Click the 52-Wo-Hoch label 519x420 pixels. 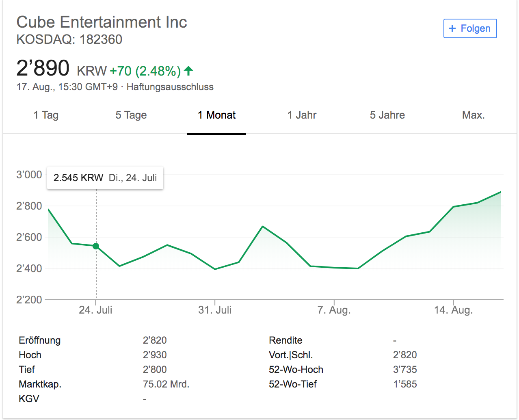tap(296, 370)
